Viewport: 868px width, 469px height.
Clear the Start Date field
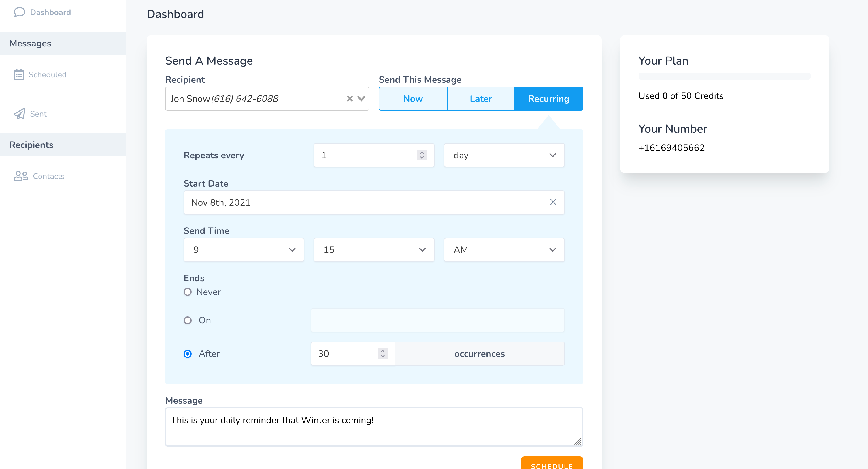553,202
